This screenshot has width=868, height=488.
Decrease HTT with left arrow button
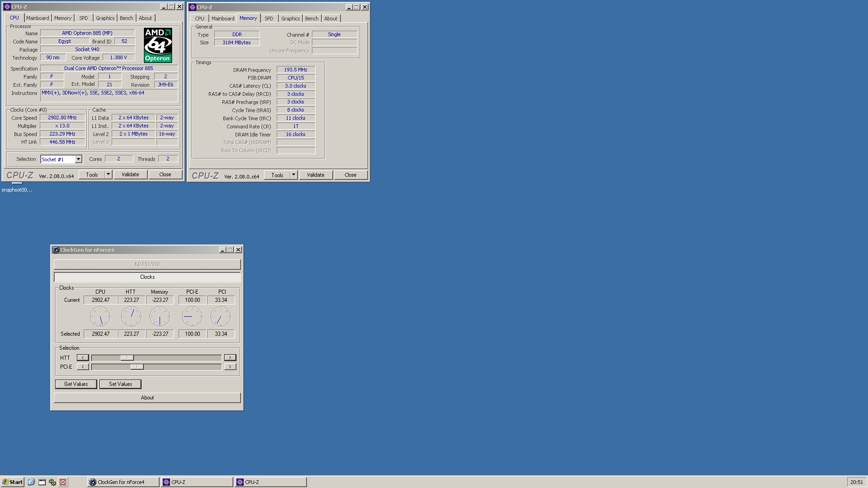(x=83, y=357)
